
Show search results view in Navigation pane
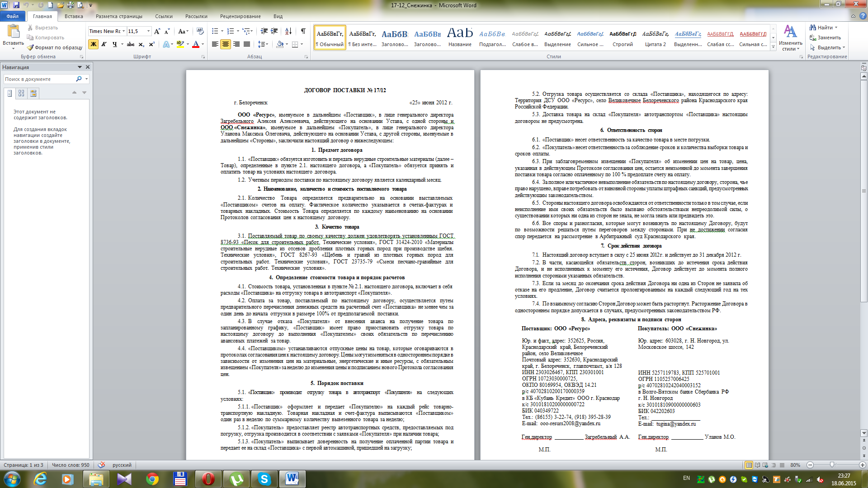(33, 93)
